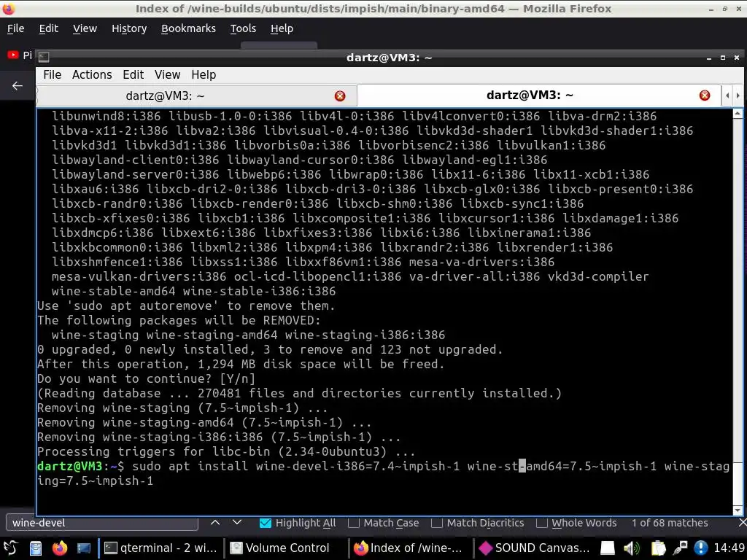This screenshot has height=560, width=747.
Task: Open Firefox Edit menu
Action: click(49, 28)
